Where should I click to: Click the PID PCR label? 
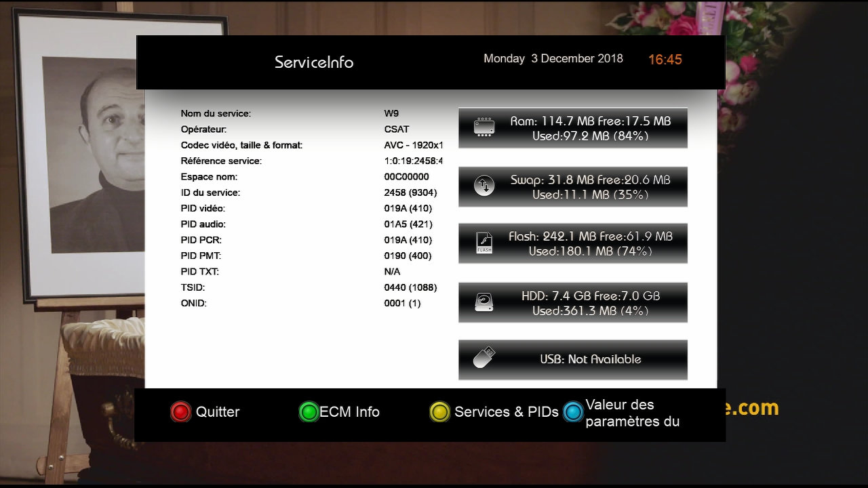click(201, 240)
